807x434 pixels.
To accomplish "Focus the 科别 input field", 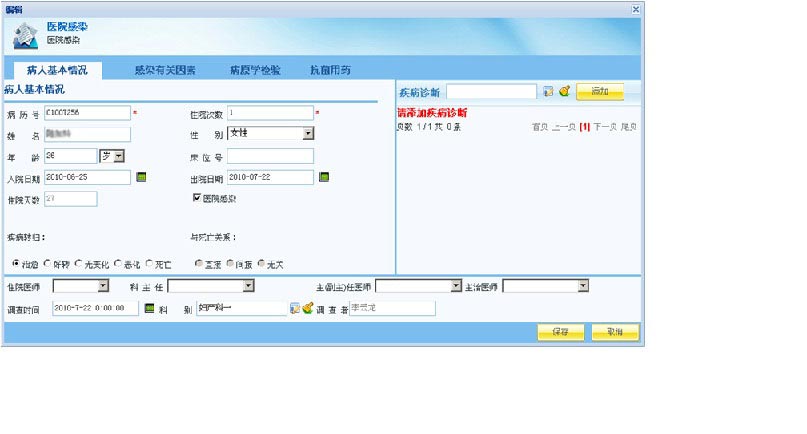I will 242,308.
